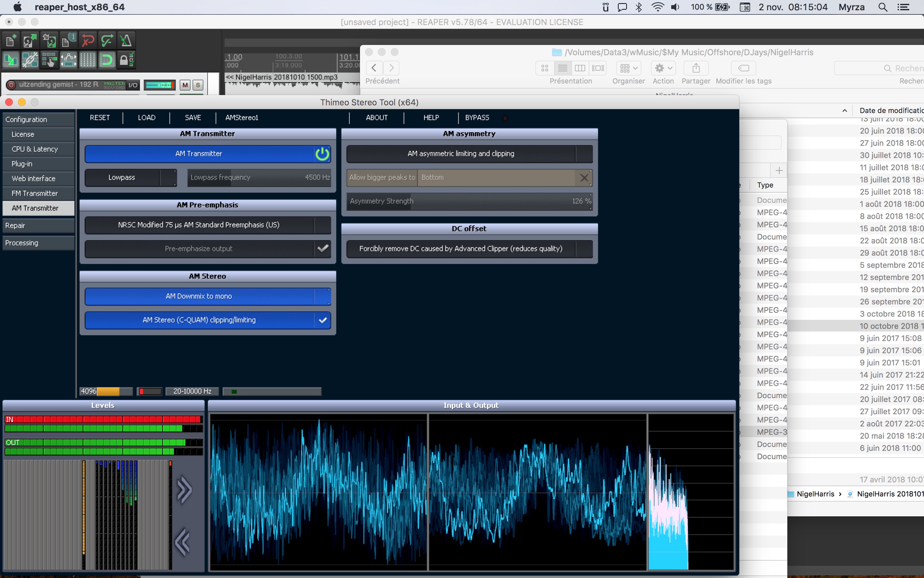Open REAPER's Project Settings icon
The height and width of the screenshot is (578, 924).
click(x=69, y=40)
